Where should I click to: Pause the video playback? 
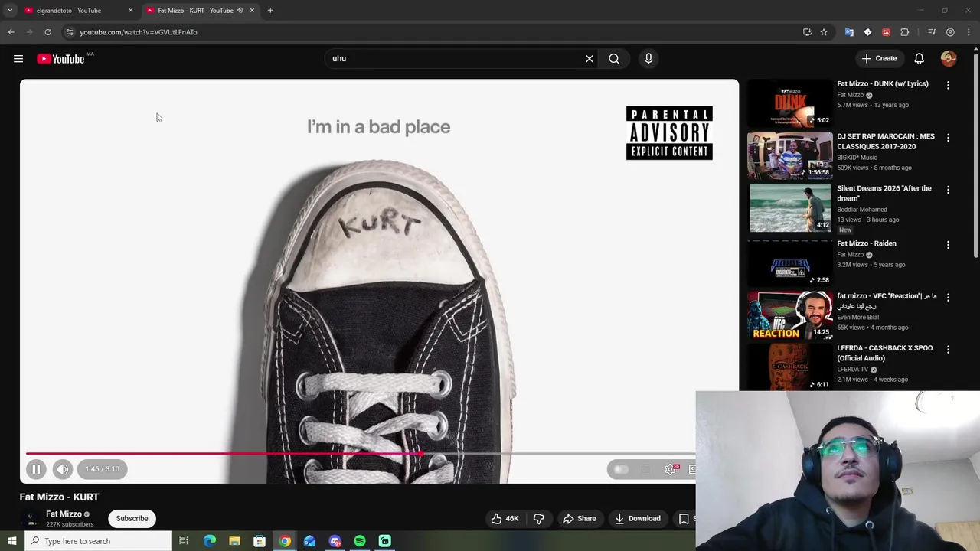click(36, 469)
